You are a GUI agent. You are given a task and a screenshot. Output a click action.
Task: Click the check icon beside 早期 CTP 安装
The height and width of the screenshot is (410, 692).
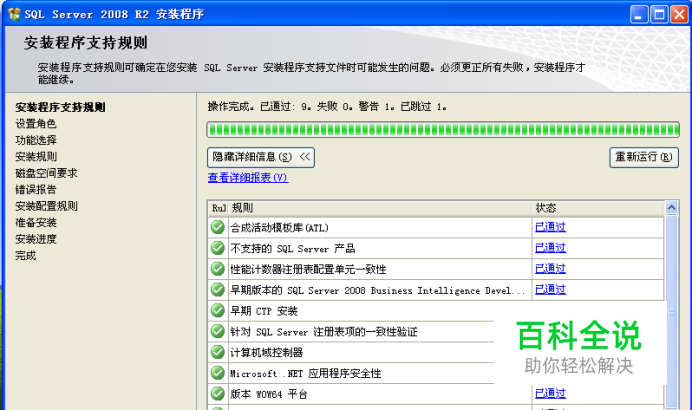[x=217, y=310]
